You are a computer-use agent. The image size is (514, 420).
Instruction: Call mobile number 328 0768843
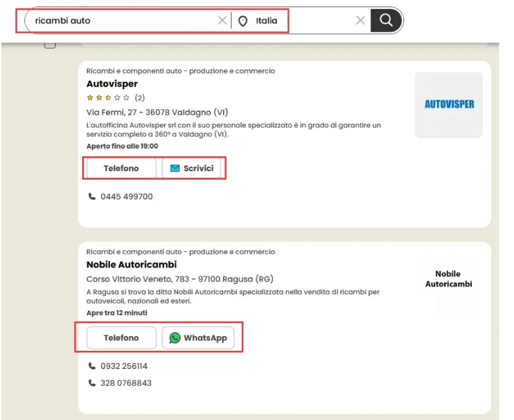126,383
